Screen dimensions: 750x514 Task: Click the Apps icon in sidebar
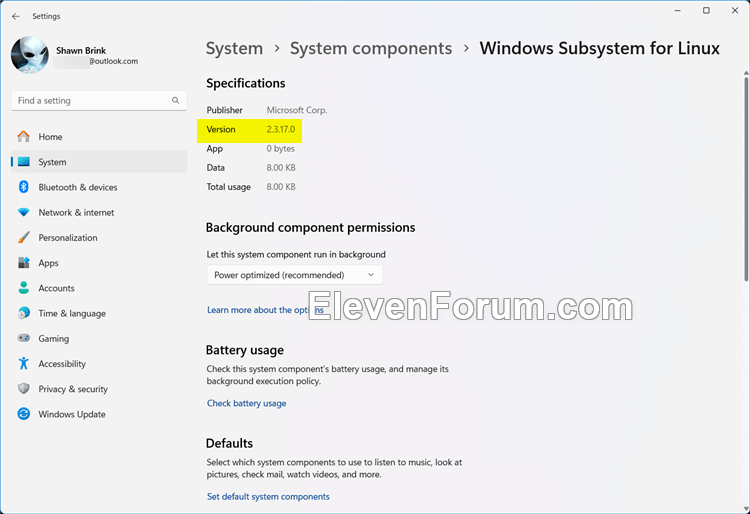[23, 263]
